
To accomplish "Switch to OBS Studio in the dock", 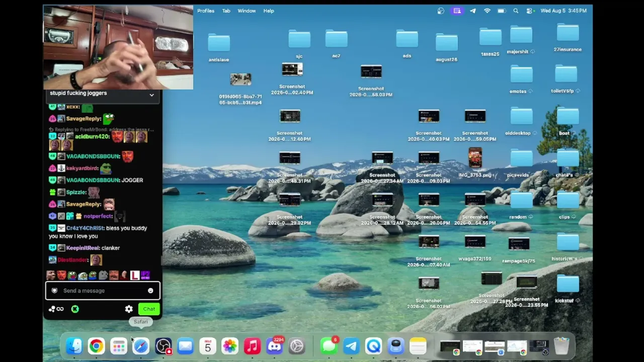I will (x=163, y=346).
